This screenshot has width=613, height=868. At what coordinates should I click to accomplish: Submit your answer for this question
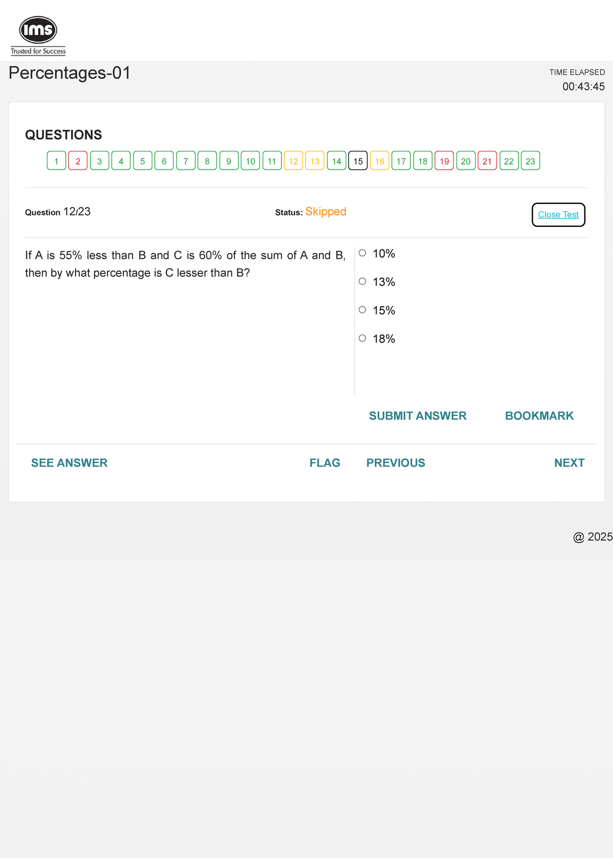click(417, 416)
